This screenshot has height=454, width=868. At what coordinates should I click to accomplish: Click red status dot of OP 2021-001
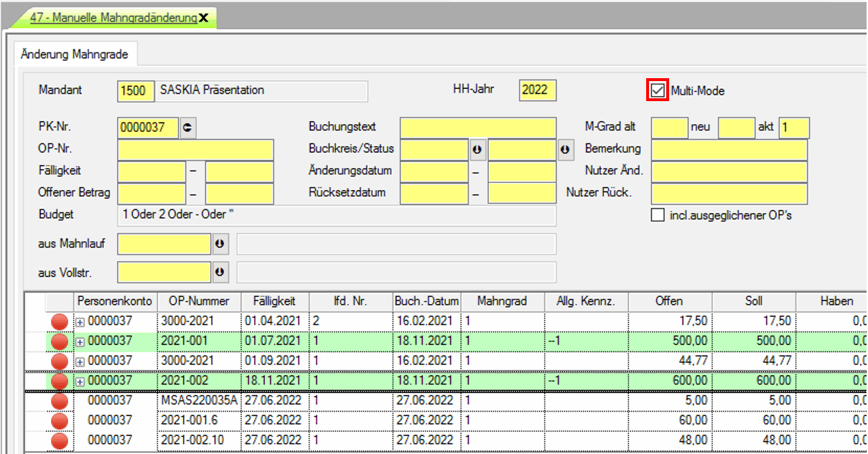(60, 341)
